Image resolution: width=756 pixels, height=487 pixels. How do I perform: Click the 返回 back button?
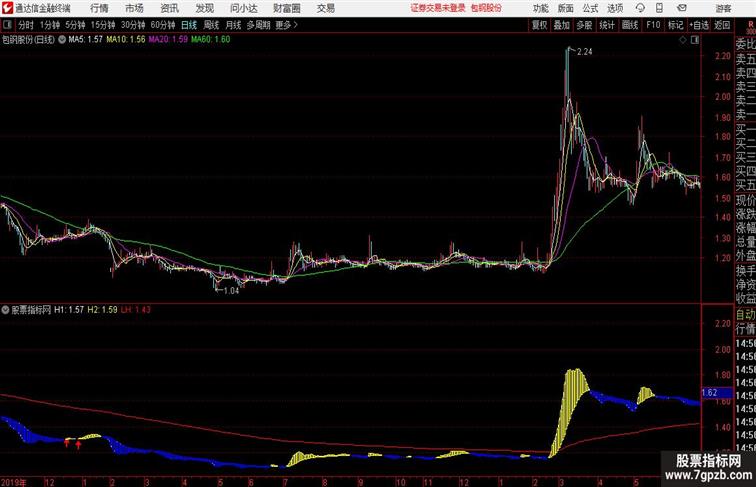click(x=722, y=25)
